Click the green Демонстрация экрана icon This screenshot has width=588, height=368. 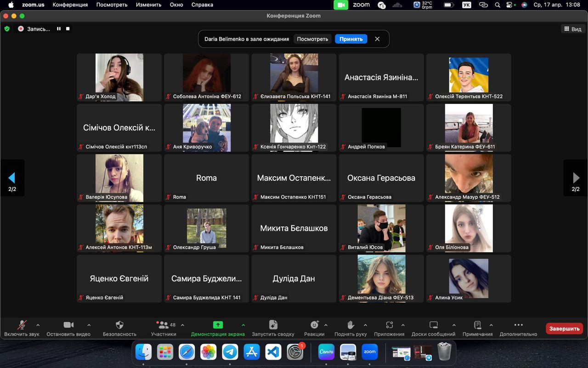218,325
